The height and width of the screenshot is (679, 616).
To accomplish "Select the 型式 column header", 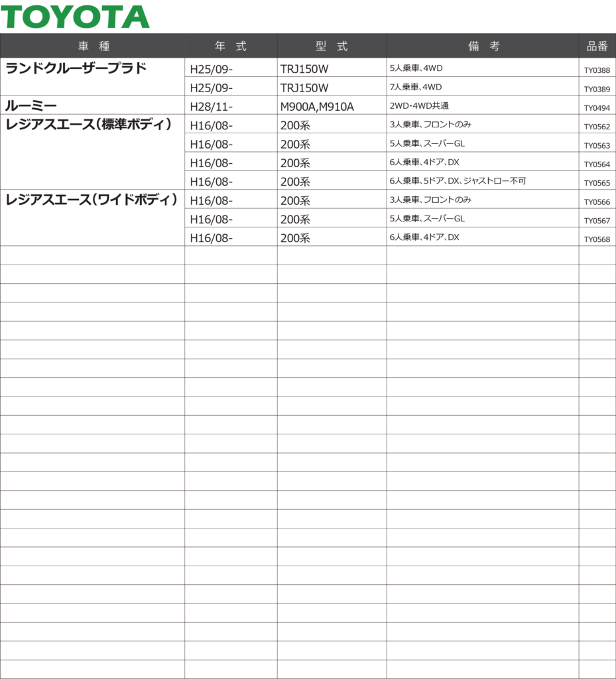I will (332, 46).
